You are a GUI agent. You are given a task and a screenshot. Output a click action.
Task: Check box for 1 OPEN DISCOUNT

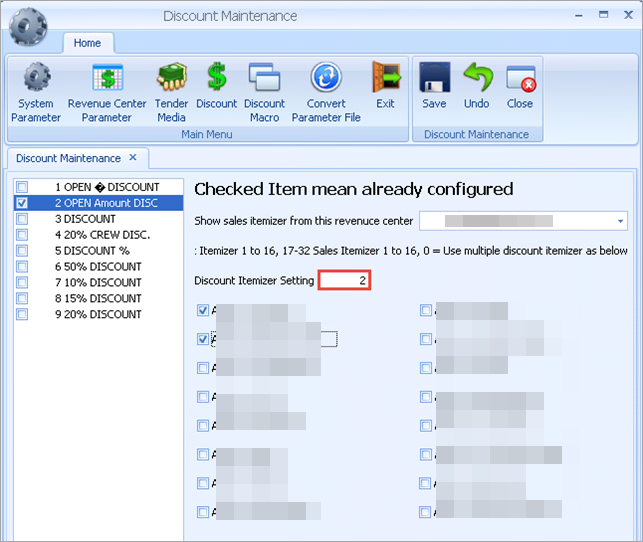coord(22,187)
